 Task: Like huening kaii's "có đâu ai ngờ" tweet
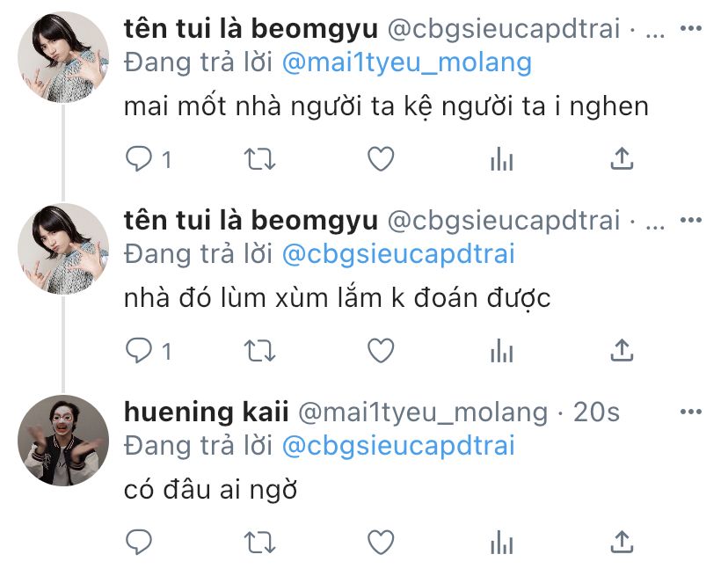coord(381,542)
